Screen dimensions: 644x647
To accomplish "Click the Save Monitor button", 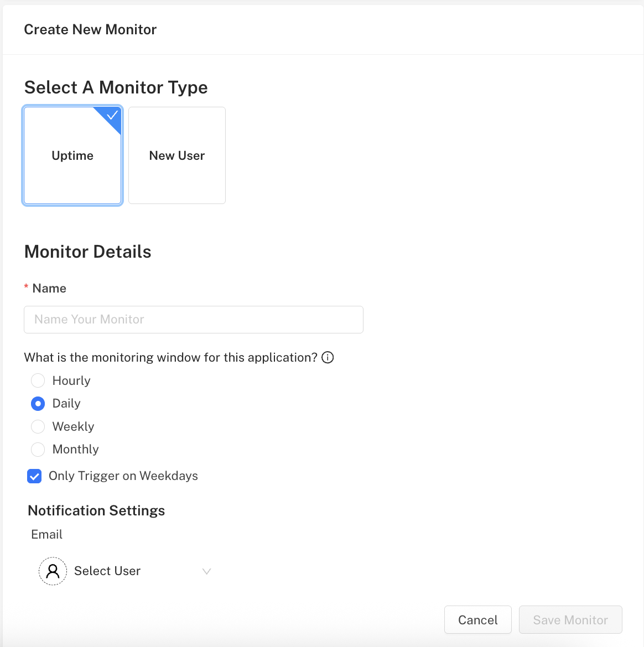I will [x=570, y=620].
